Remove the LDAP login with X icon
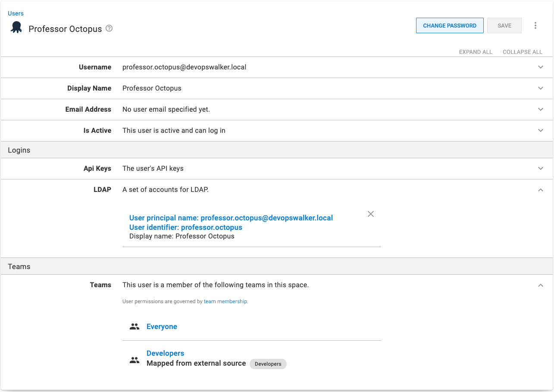 [370, 214]
